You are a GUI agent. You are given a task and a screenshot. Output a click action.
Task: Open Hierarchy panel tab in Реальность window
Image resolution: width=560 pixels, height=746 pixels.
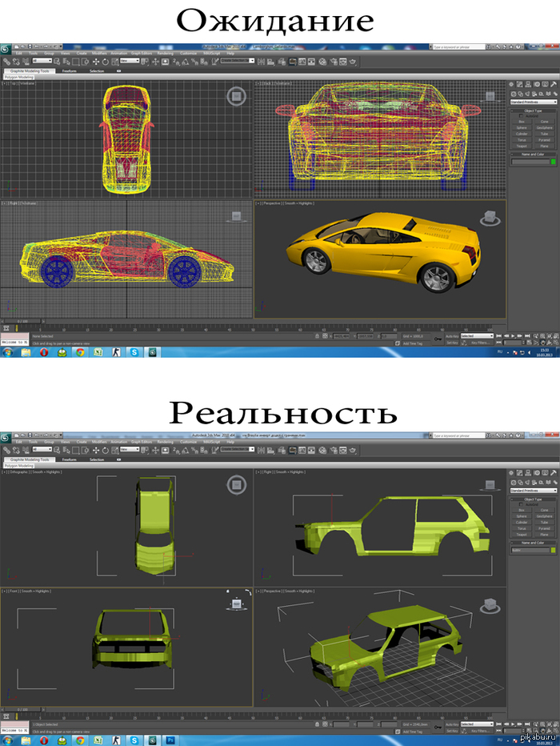click(528, 472)
